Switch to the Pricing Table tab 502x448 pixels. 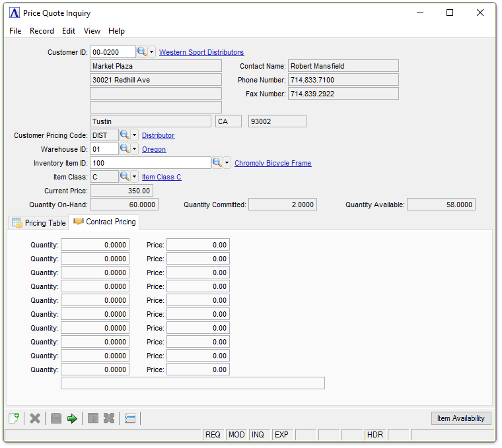[39, 223]
